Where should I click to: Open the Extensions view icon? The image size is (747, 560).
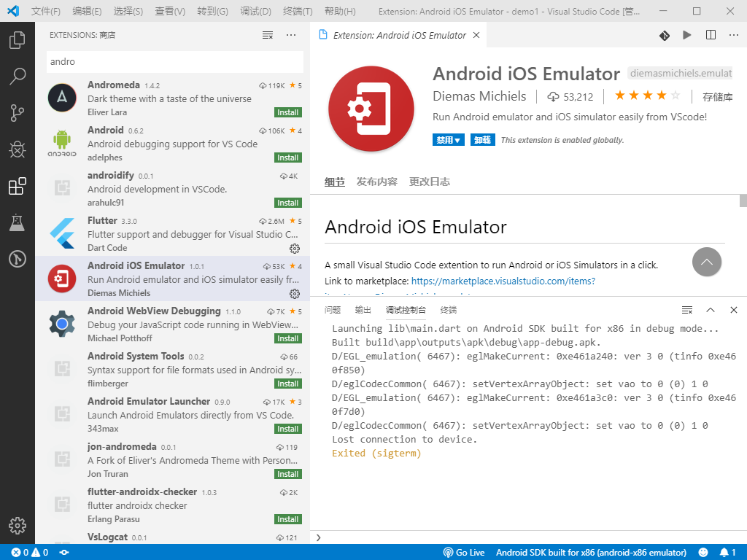pos(18,186)
